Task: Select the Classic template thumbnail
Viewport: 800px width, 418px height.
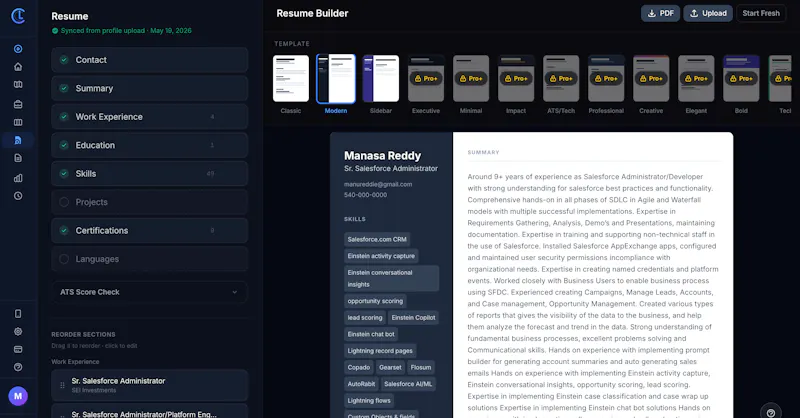Action: [x=291, y=79]
